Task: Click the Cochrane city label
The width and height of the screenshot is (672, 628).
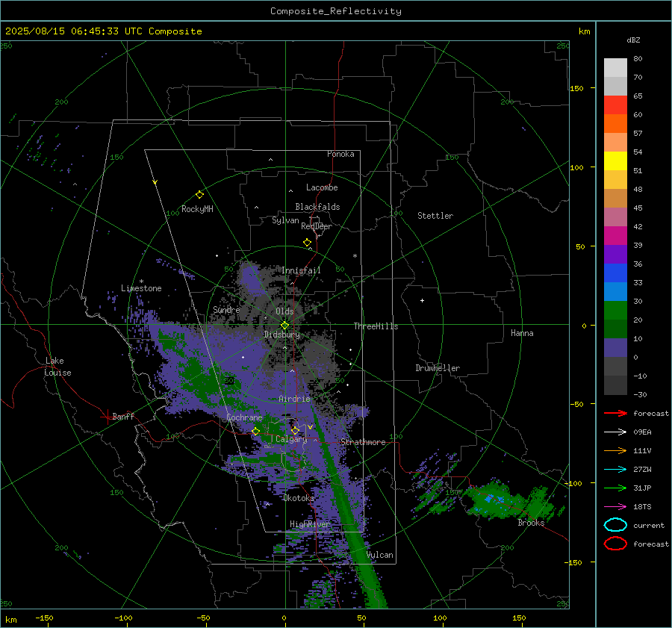Action: click(x=244, y=417)
